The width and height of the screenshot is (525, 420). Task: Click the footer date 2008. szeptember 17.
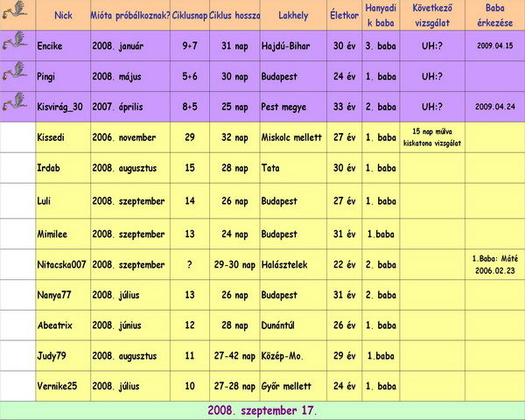point(262,410)
